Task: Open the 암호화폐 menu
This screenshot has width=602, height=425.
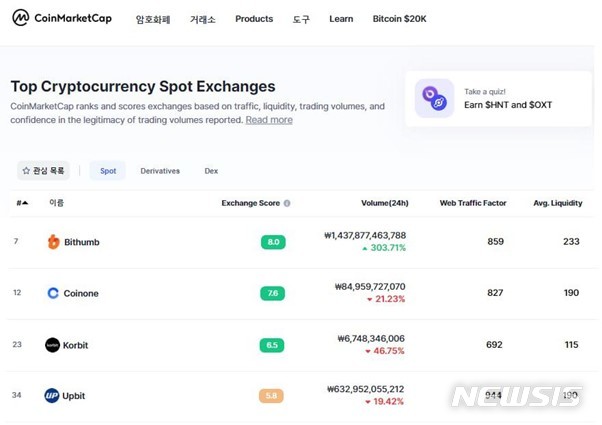Action: 153,19
